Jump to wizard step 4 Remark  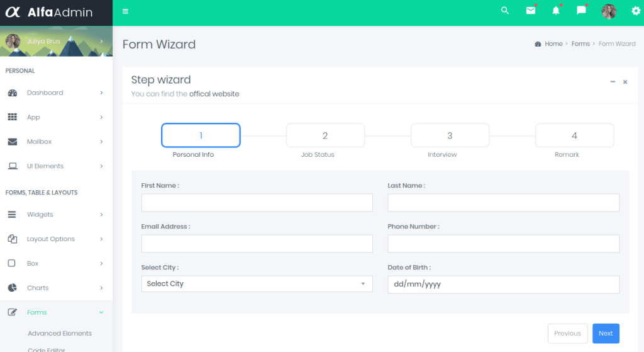point(574,135)
